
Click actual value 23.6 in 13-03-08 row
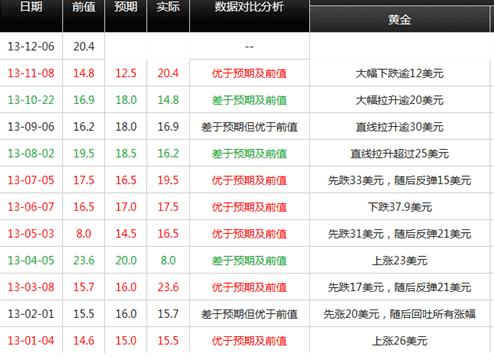[168, 287]
